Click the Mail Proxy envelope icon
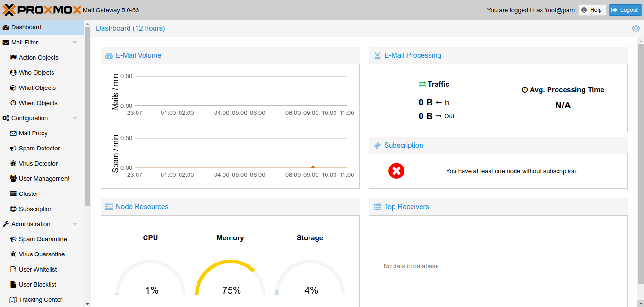 click(13, 133)
